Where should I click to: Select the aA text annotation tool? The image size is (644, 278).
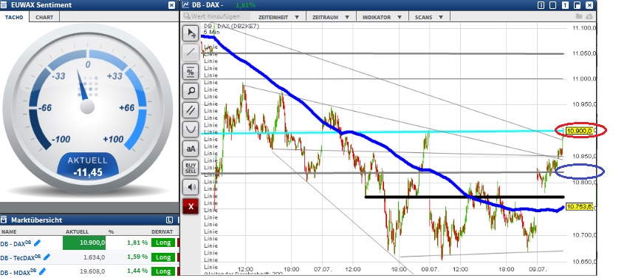(191, 149)
